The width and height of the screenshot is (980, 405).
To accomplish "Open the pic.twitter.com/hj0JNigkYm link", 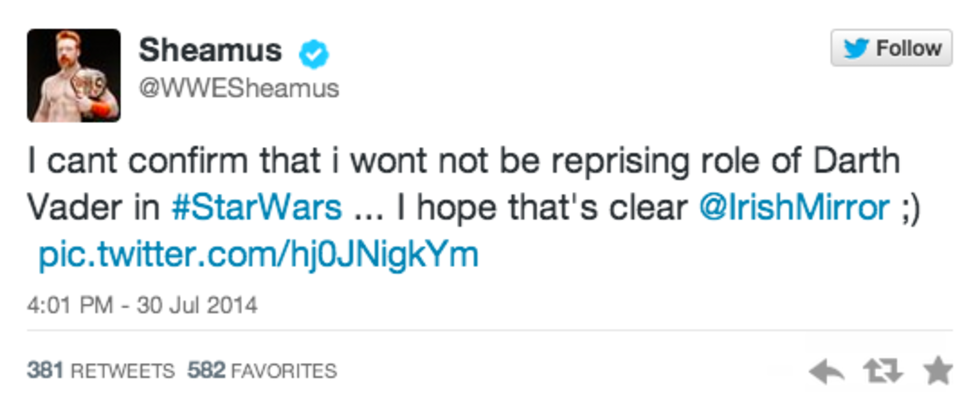I will pos(258,254).
